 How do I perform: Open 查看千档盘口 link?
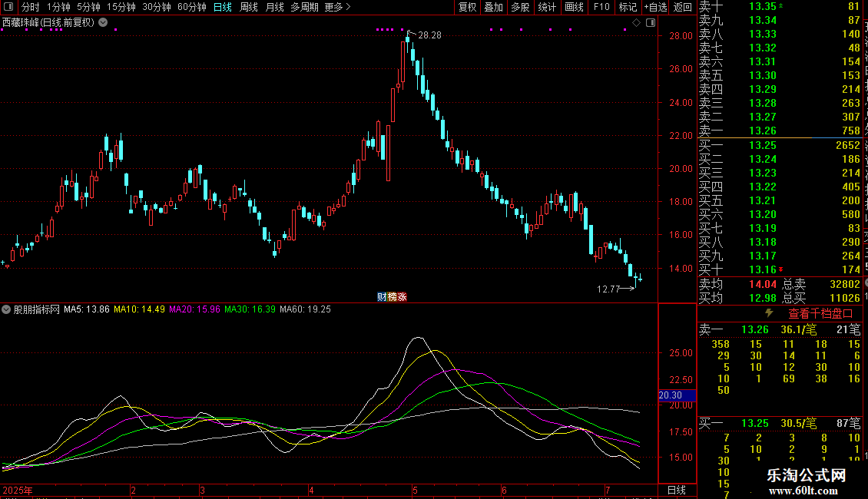[x=820, y=314]
